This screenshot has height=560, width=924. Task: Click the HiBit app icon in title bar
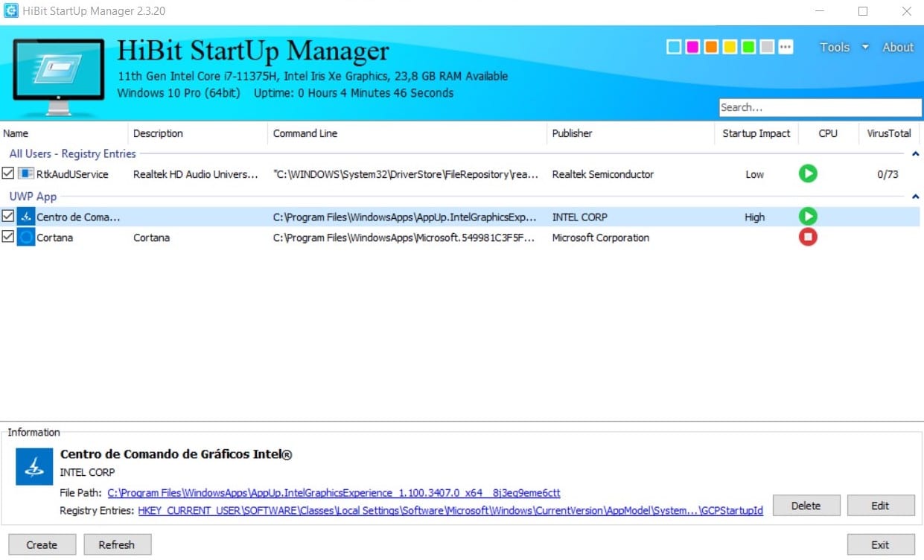tap(11, 11)
